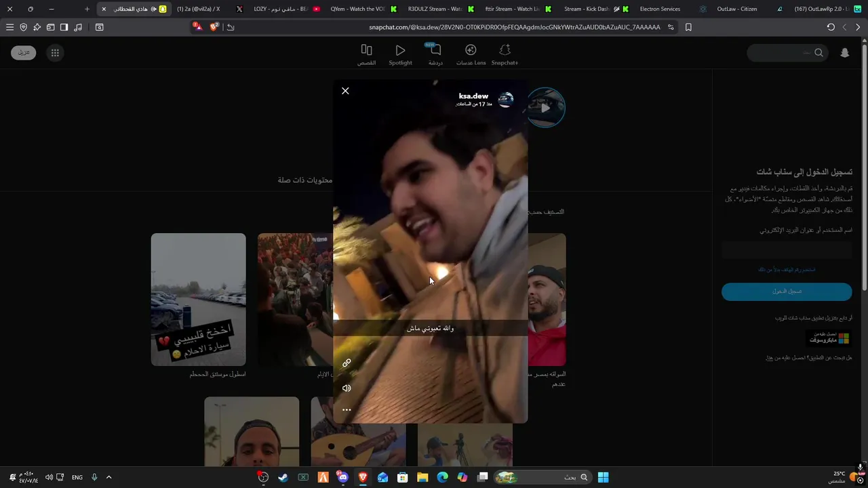
Task: Open Microsoft Store from the taskbar
Action: [402, 477]
